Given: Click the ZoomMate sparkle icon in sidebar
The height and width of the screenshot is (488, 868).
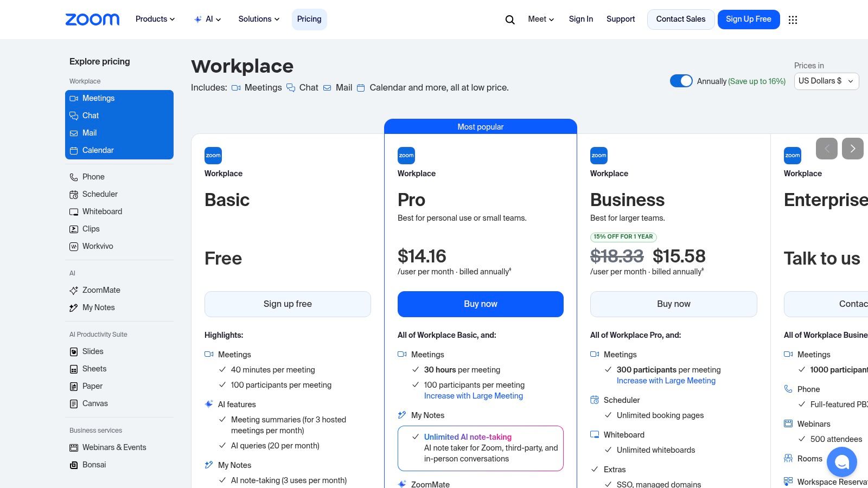Looking at the screenshot, I should 74,290.
